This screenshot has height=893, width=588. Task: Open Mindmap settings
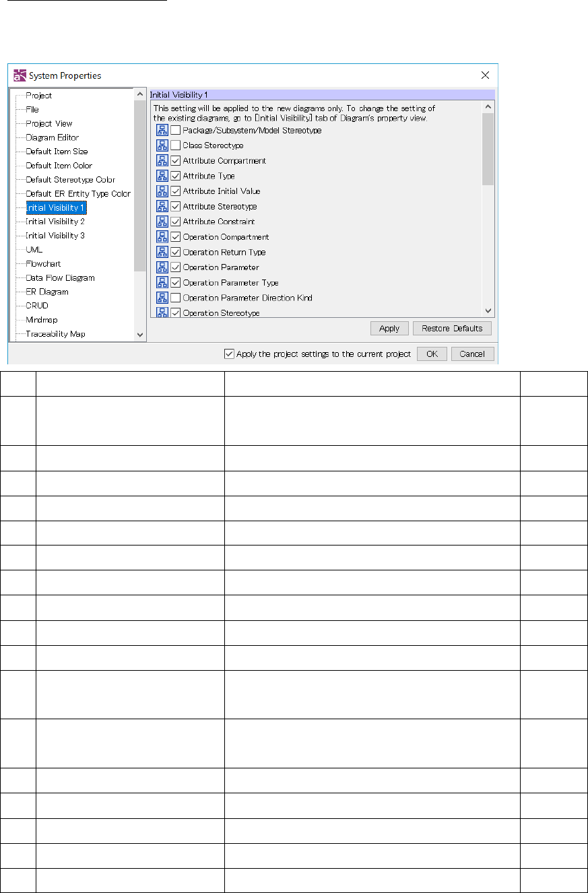(41, 320)
